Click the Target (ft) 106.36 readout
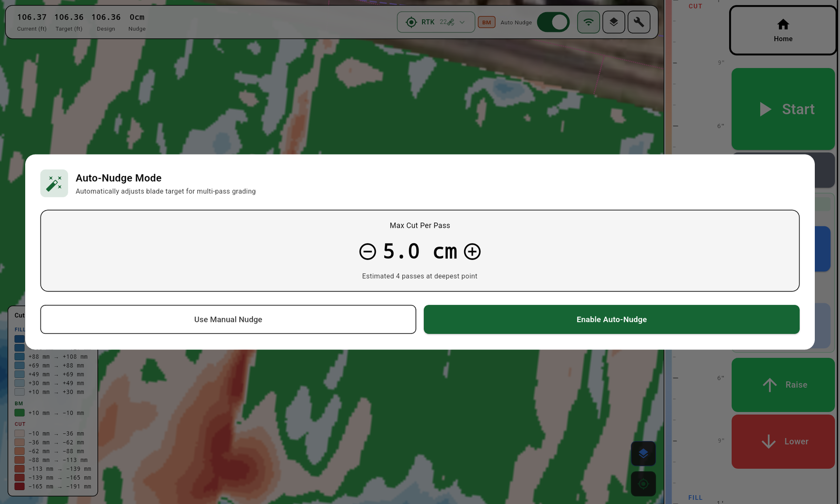840x504 pixels. tap(69, 22)
